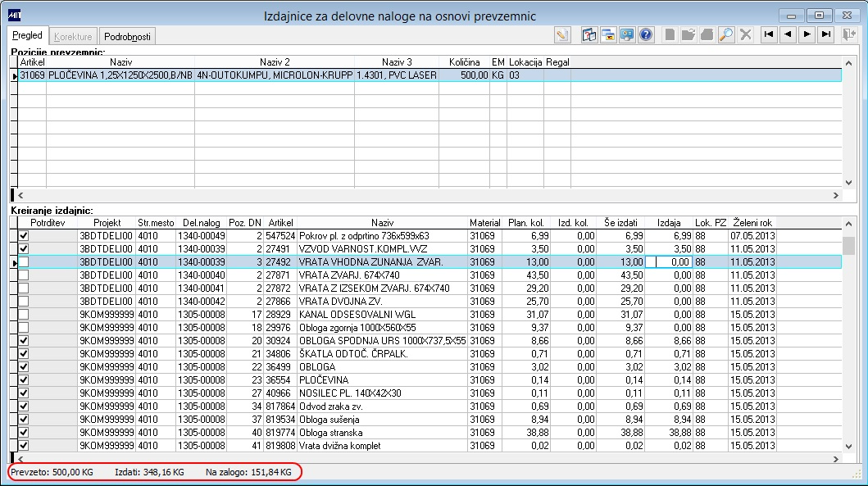Switch to the Podrobnosti tab
Image resolution: width=868 pixels, height=486 pixels.
point(127,37)
